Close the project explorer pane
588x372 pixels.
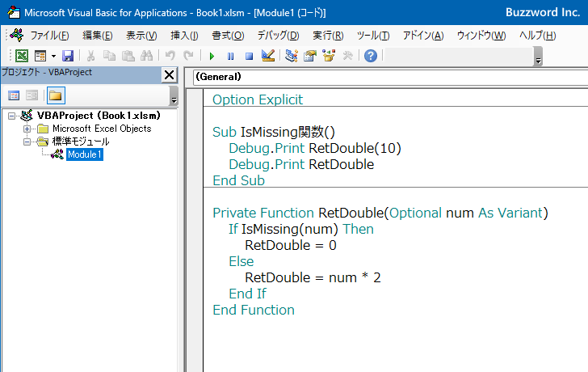169,75
